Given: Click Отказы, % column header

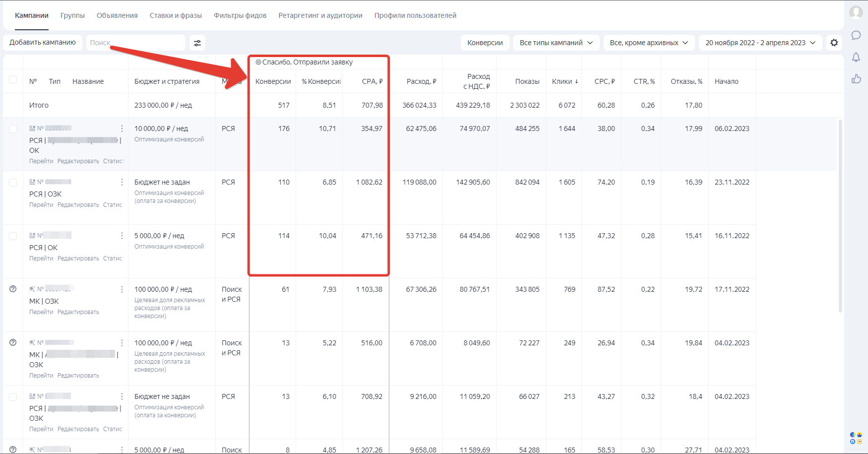Looking at the screenshot, I should coord(686,81).
